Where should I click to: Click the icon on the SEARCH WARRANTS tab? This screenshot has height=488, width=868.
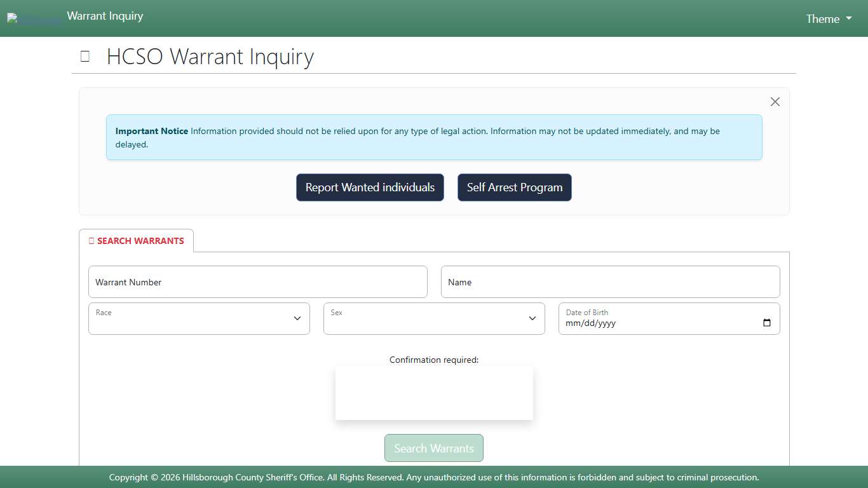91,240
